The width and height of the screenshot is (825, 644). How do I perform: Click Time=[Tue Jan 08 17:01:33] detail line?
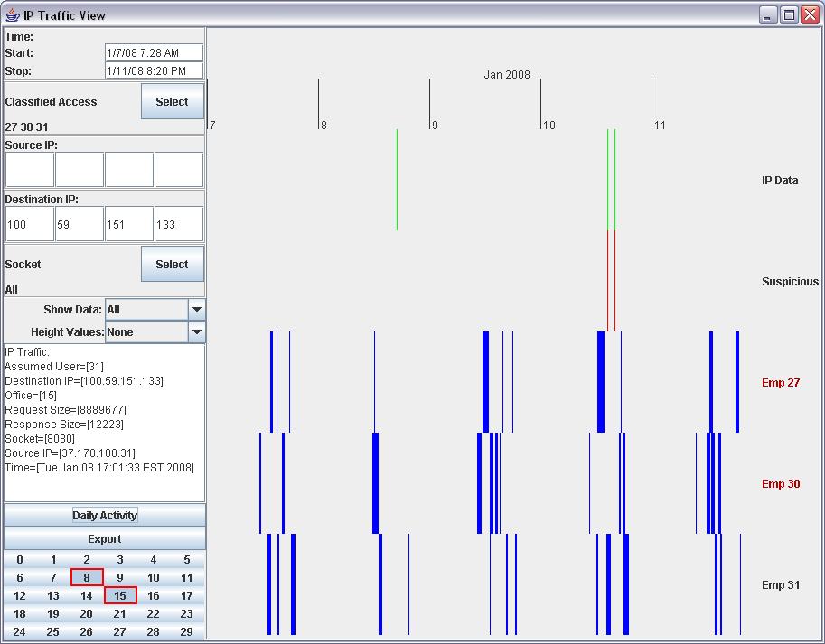[99, 467]
